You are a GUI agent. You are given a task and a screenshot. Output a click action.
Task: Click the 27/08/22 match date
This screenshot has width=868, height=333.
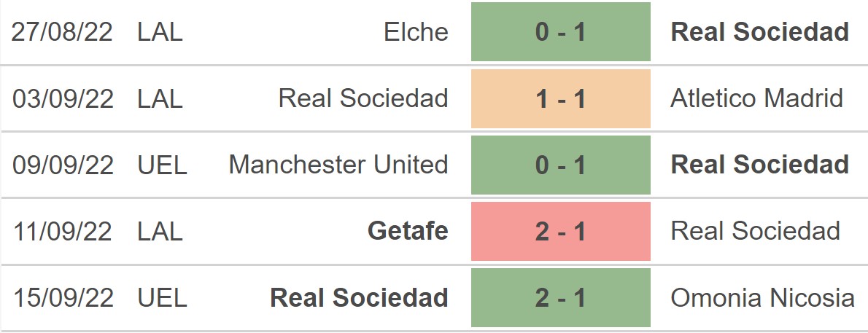point(63,32)
